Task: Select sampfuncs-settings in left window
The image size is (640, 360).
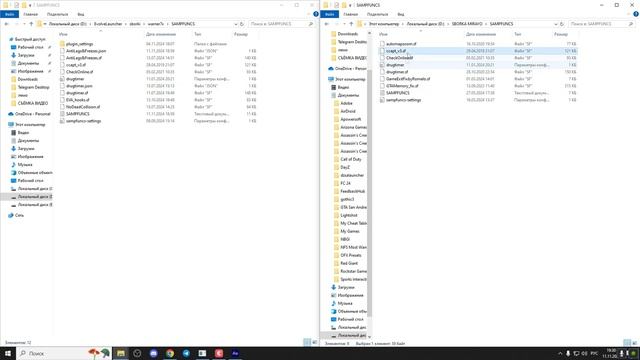Action: pos(83,121)
